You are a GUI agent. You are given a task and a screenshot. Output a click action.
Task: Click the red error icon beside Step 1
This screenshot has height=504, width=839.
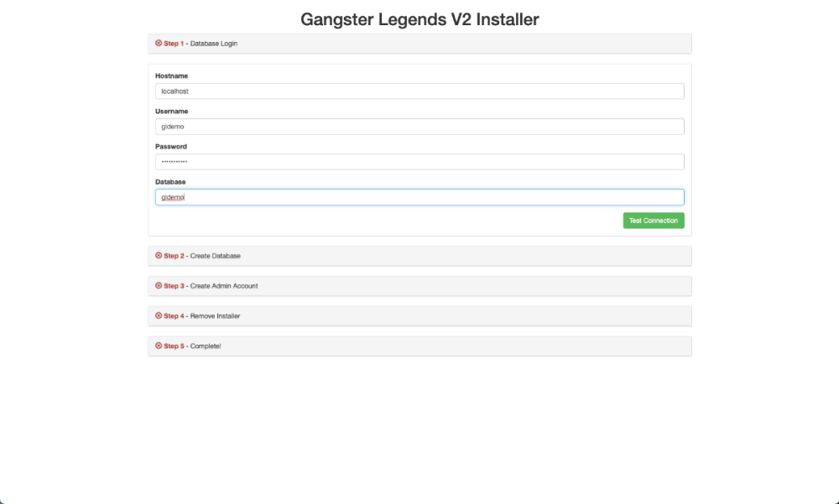click(x=159, y=43)
